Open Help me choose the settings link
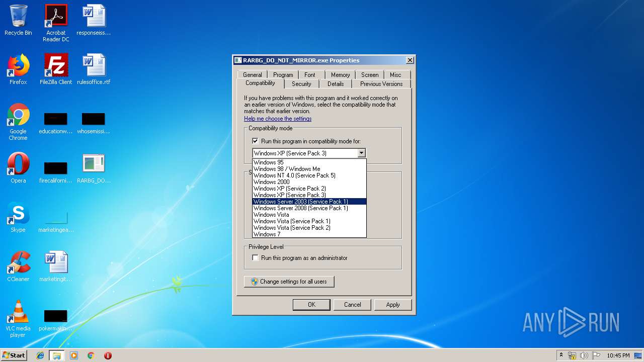 [278, 119]
